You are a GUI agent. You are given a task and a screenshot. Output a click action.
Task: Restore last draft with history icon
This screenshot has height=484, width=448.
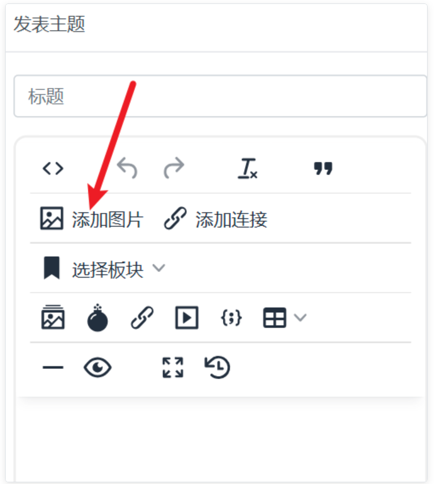217,367
